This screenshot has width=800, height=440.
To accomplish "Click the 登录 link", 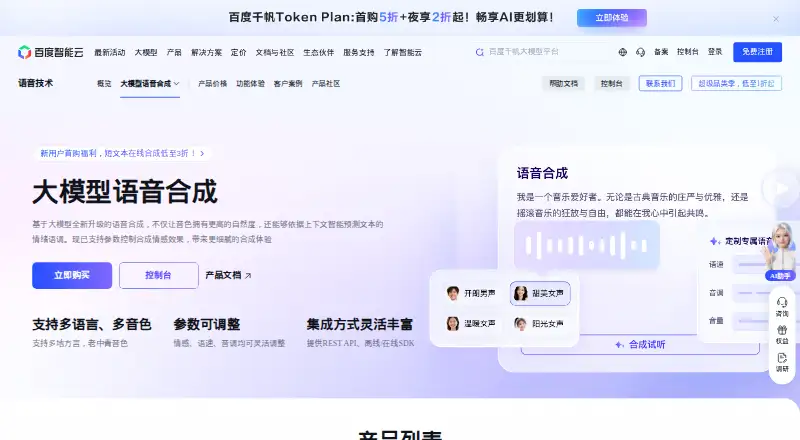I will click(x=715, y=52).
